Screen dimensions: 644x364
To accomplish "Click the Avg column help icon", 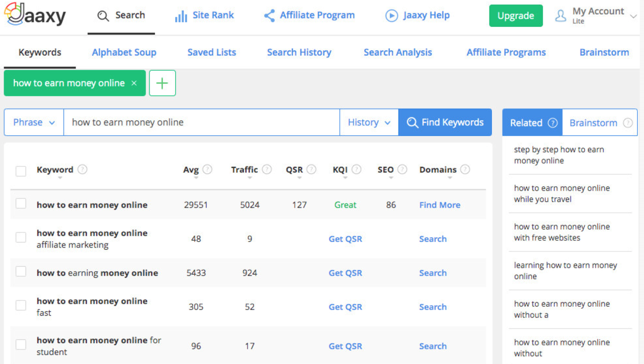I will [x=207, y=170].
